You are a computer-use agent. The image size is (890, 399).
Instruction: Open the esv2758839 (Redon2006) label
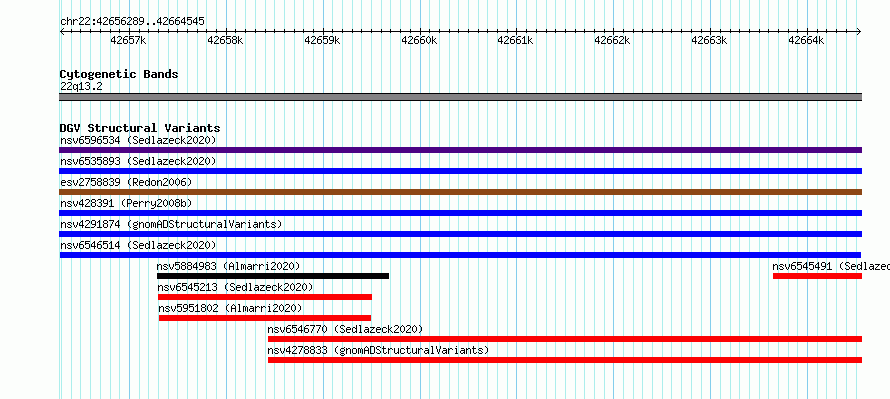126,182
